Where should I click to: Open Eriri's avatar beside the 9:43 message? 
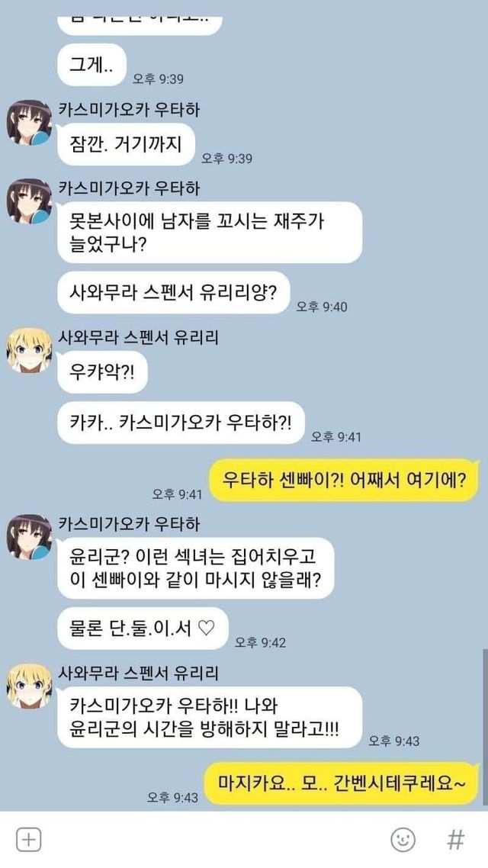point(29,686)
